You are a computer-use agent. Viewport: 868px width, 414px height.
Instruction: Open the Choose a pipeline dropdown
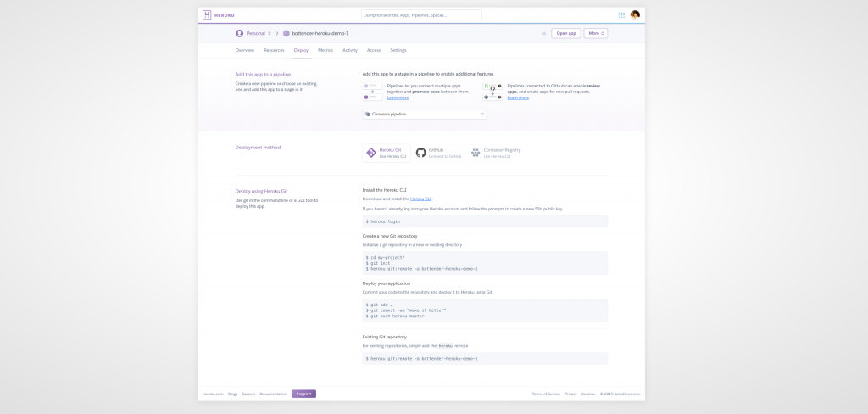tap(425, 114)
